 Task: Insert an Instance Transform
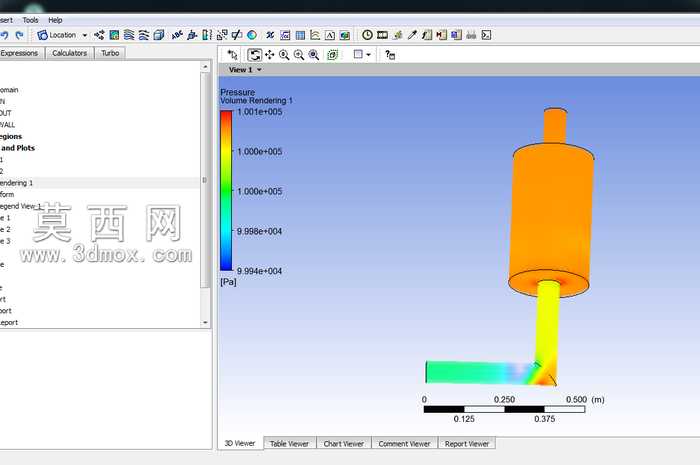(222, 35)
